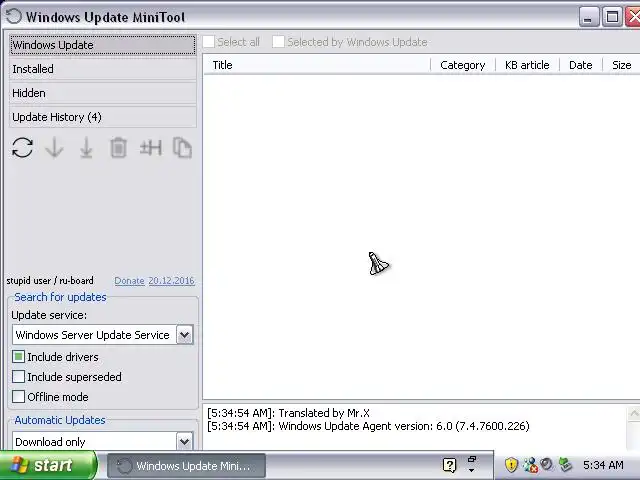This screenshot has width=640, height=480.
Task: Open the Update service dropdown arrow
Action: [x=184, y=335]
